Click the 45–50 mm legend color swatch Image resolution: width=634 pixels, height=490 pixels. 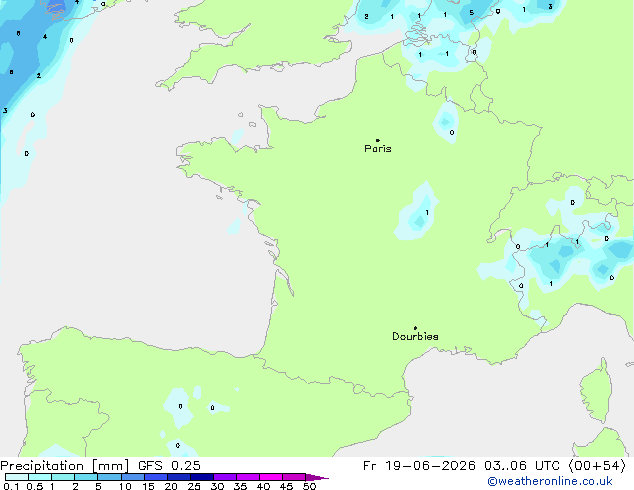(294, 477)
